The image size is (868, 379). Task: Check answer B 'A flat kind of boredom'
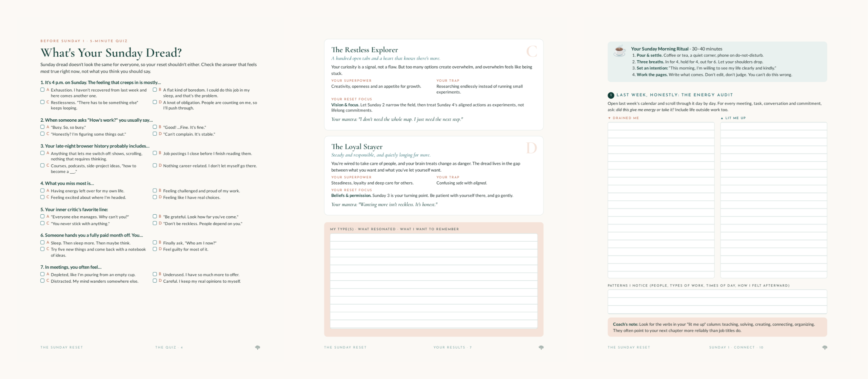[x=155, y=90]
